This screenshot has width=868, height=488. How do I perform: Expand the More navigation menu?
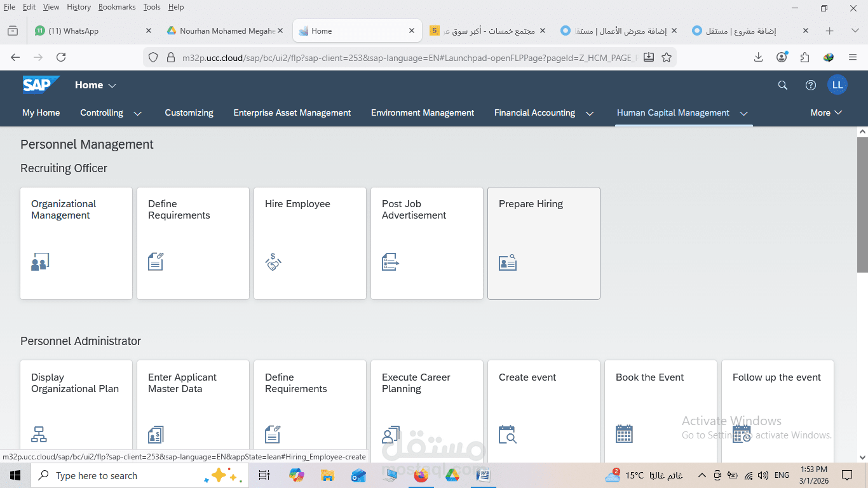coord(825,112)
